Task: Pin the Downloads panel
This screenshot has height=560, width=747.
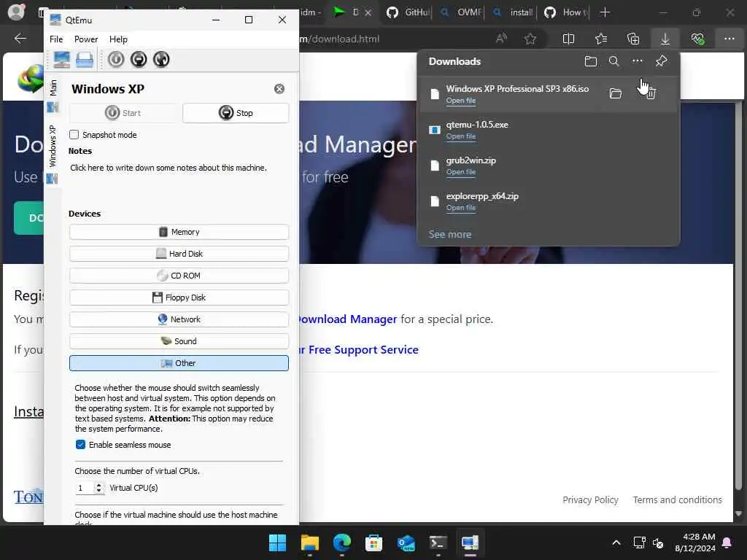Action: coord(661,61)
